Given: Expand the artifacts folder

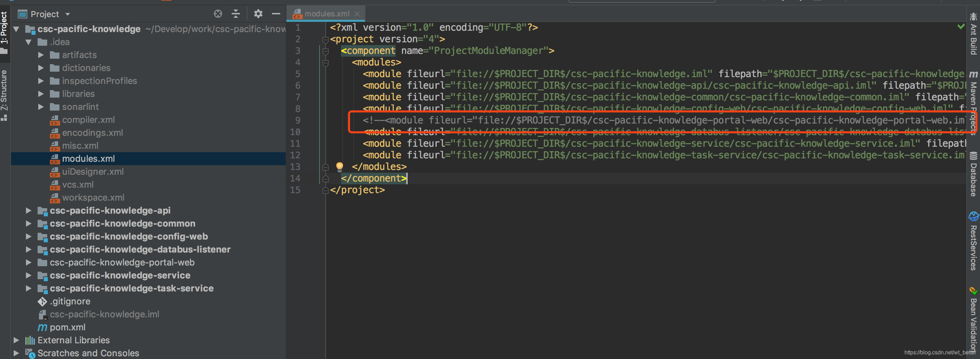Looking at the screenshot, I should pyautogui.click(x=41, y=55).
